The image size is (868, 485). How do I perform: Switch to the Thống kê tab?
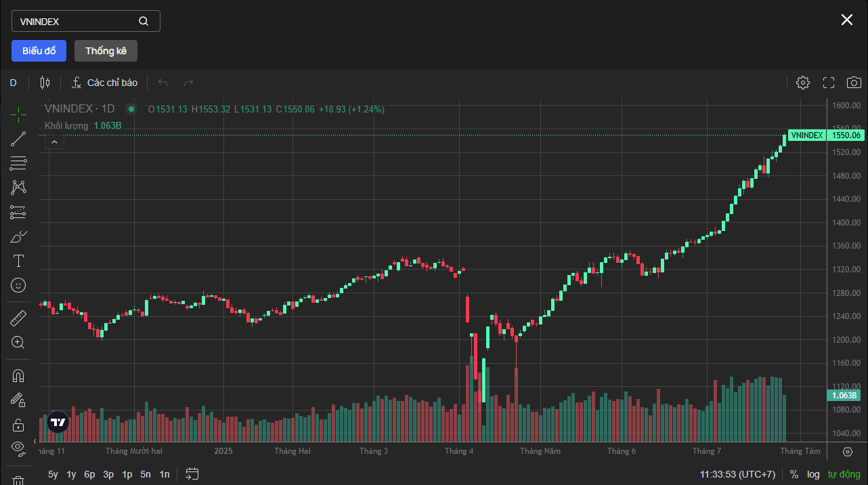pos(106,51)
